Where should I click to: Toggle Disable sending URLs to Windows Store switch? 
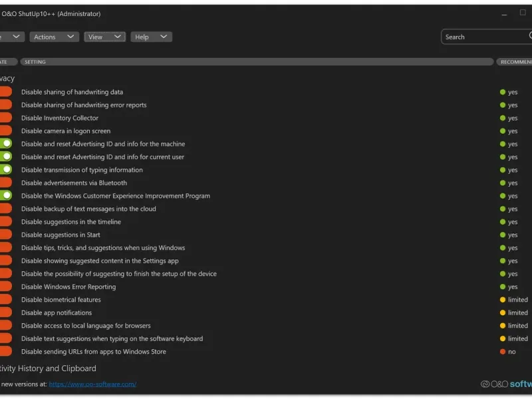tap(6, 352)
